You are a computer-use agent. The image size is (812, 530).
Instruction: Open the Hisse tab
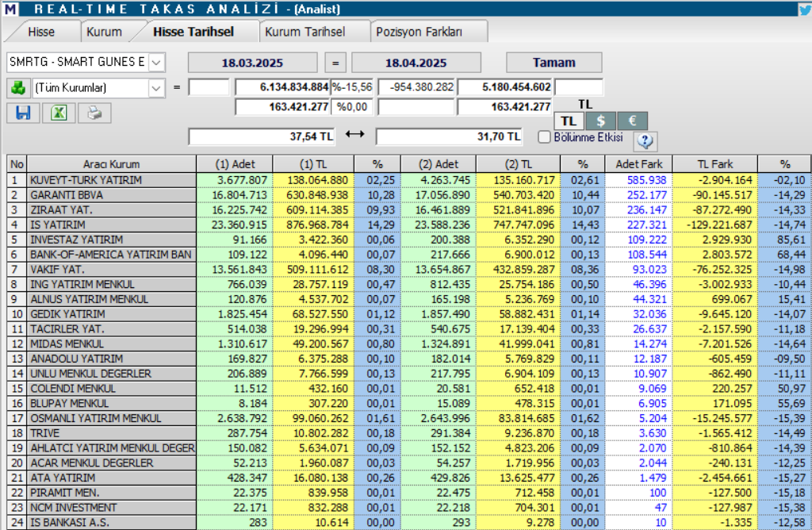[x=41, y=32]
